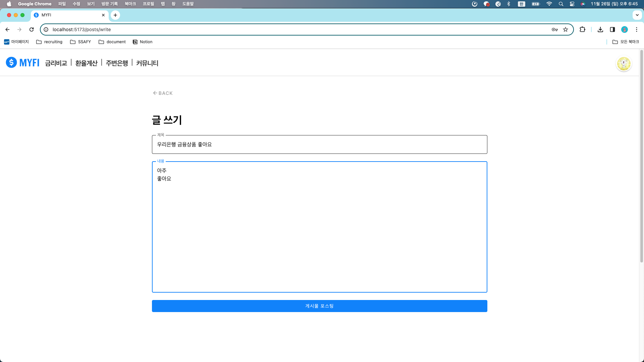Reload the current page
Screen dimensions: 644x362
coord(32,29)
